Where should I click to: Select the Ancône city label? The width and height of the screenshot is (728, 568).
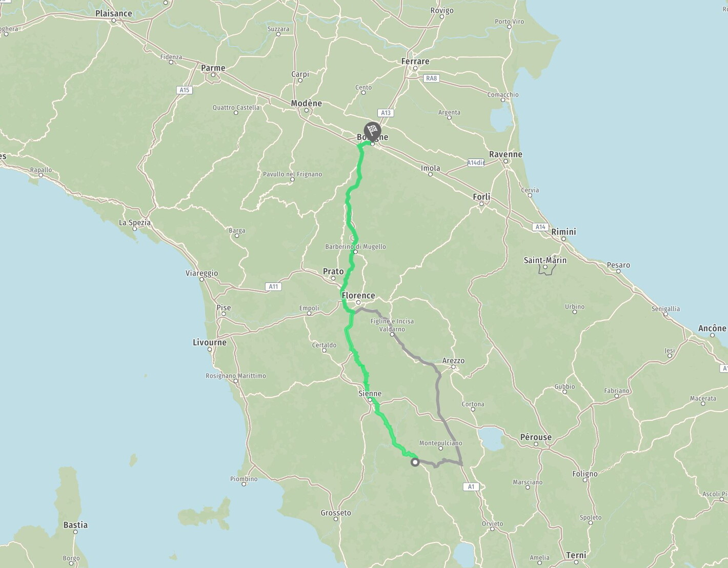712,328
